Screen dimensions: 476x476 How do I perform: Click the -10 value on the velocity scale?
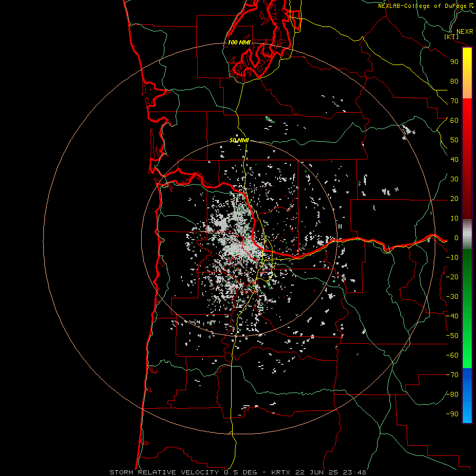click(452, 258)
